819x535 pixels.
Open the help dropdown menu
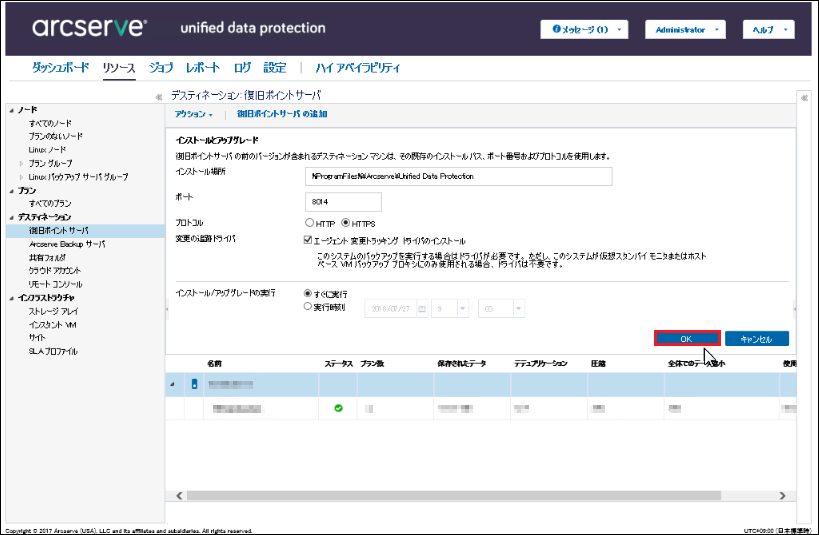(769, 29)
